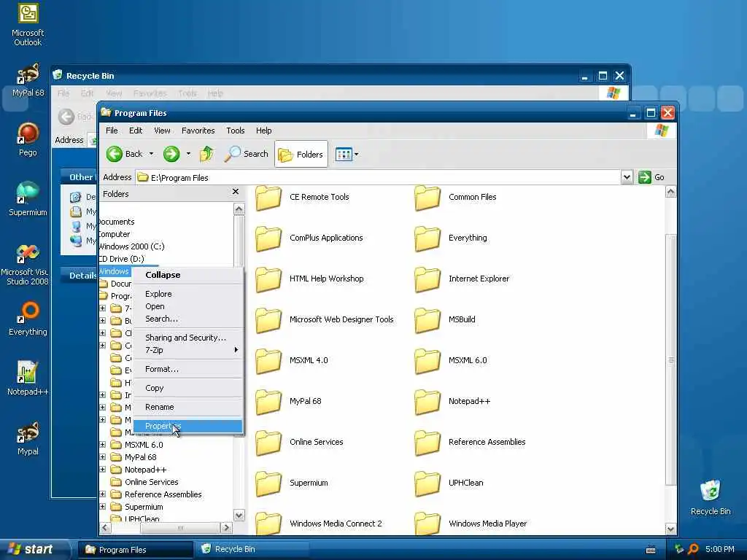Open the Edit menu in Program Files
This screenshot has width=747, height=560.
tap(135, 131)
